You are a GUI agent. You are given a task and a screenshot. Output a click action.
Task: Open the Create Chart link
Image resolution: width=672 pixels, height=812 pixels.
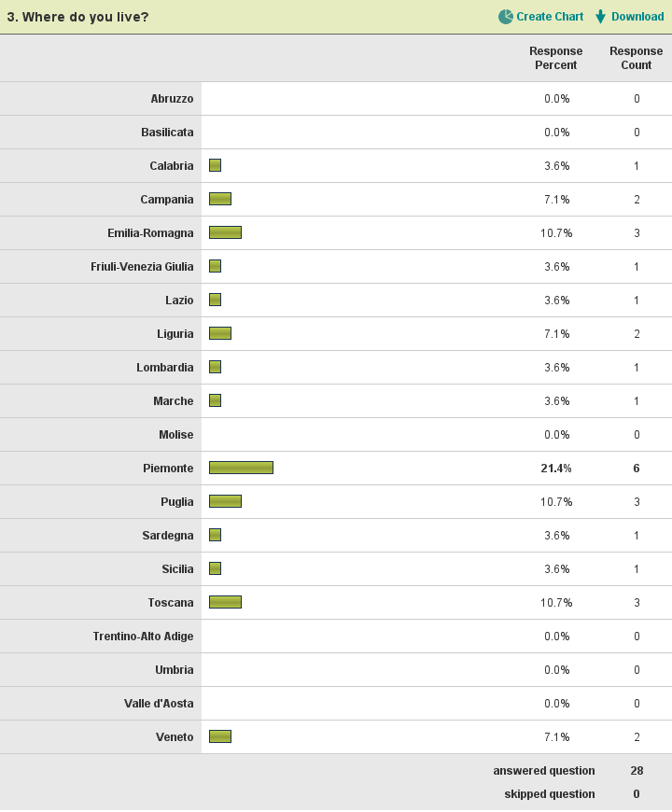pos(550,17)
